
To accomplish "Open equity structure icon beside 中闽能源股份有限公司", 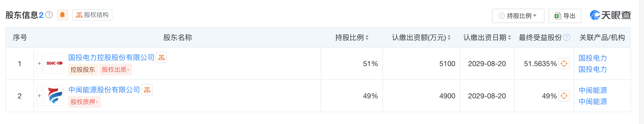I will tap(147, 90).
